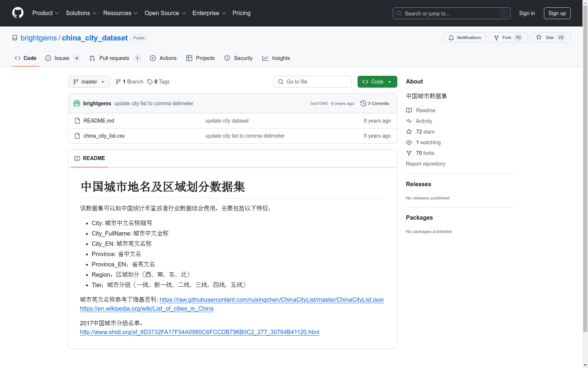Viewport: 588px width, 368px height.
Task: Click the brightgems avatar in commit bar
Action: [77, 103]
